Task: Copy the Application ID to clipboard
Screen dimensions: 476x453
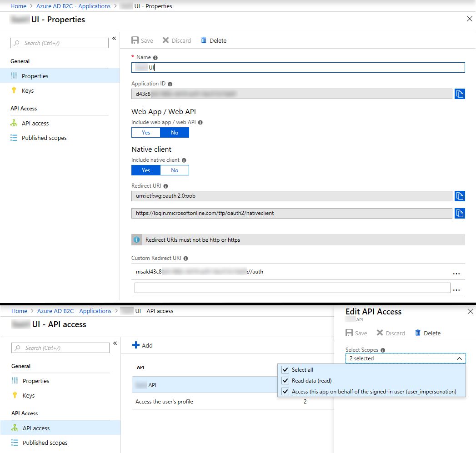Action: coord(460,94)
